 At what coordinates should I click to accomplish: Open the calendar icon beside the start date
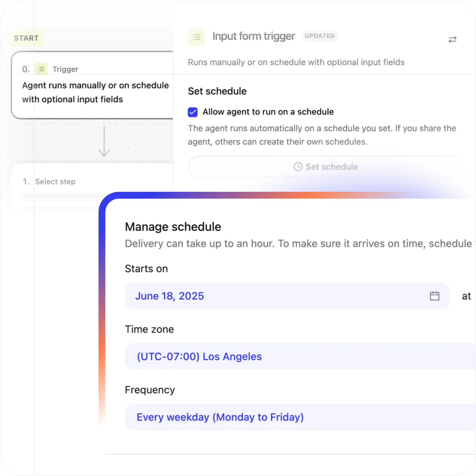point(435,296)
